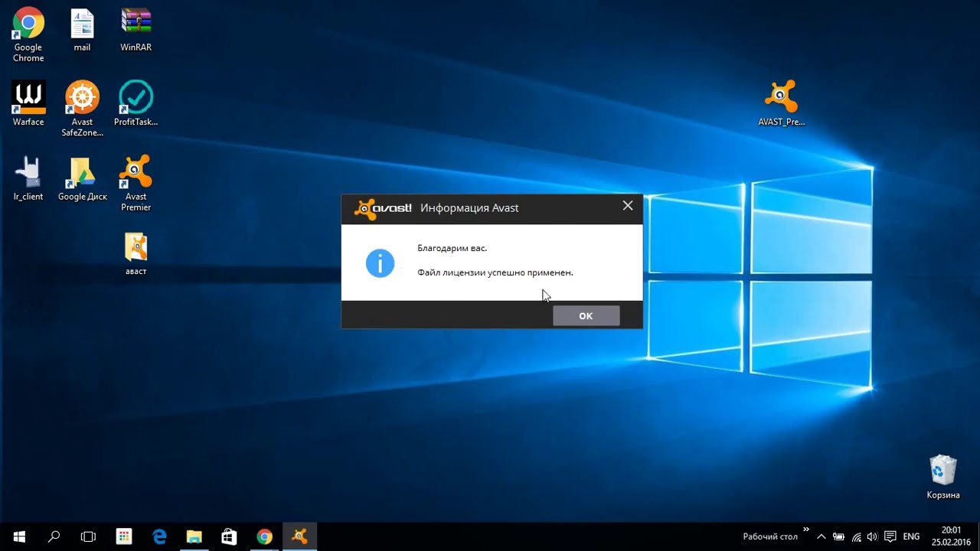The height and width of the screenshot is (551, 980).
Task: Switch input language ENG indicator
Action: pos(911,537)
